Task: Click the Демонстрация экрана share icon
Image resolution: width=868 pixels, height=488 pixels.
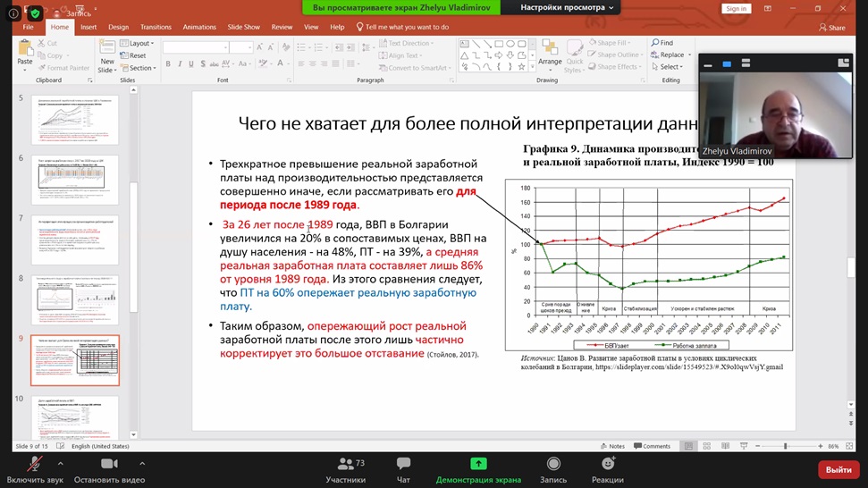Action: (x=478, y=464)
